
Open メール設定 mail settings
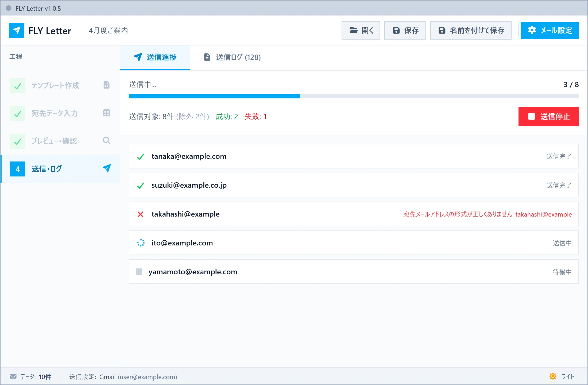(x=550, y=30)
